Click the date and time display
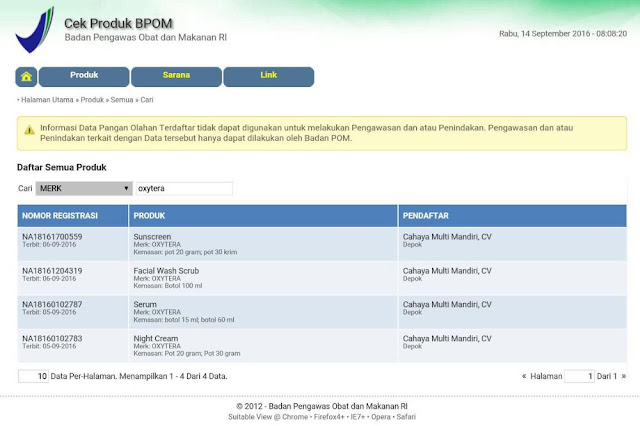640x426 pixels. pyautogui.click(x=563, y=33)
